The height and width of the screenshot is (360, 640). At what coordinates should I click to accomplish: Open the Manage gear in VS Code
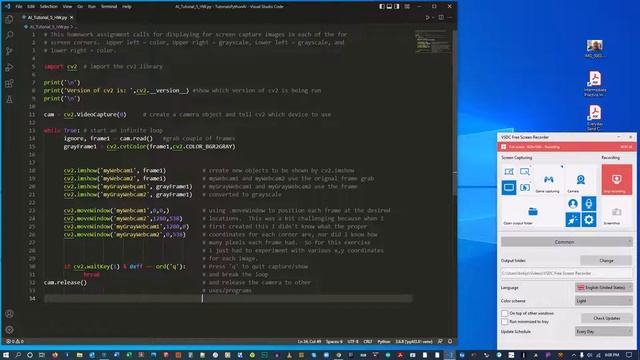tap(9, 329)
